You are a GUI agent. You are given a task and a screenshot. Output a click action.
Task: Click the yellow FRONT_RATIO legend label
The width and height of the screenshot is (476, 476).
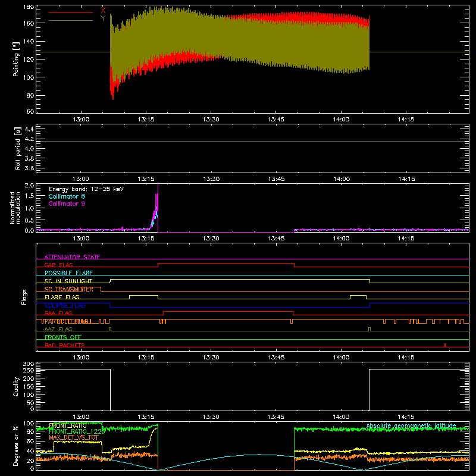(68, 425)
